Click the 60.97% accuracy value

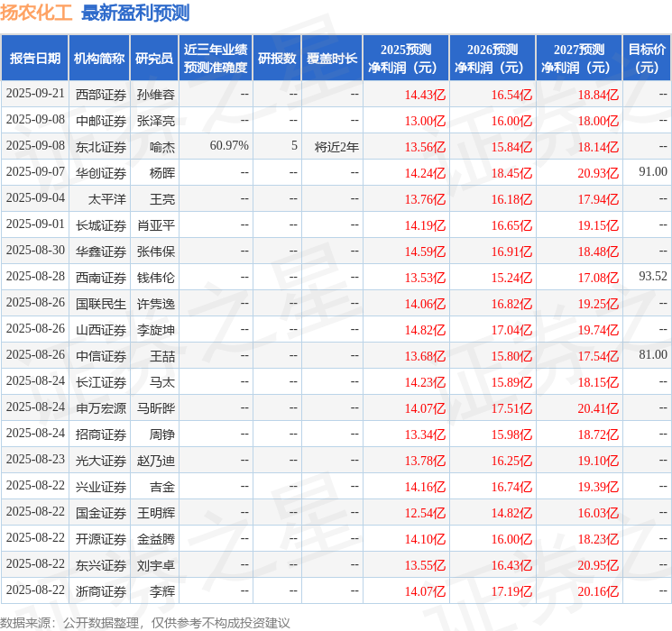(x=229, y=146)
